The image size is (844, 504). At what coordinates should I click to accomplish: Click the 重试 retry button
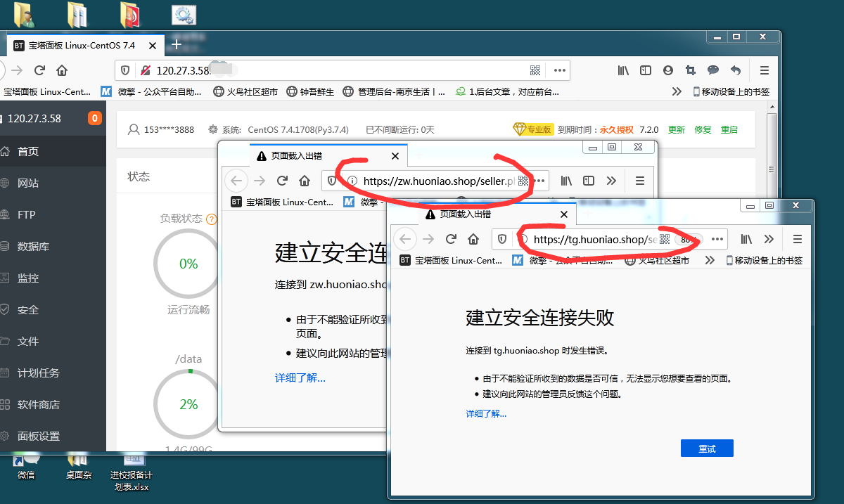[x=706, y=448]
